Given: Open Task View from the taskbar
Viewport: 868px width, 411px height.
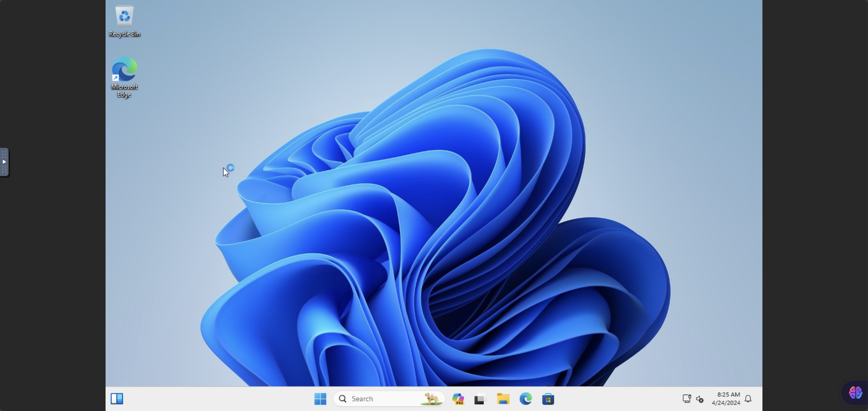Looking at the screenshot, I should click(480, 398).
